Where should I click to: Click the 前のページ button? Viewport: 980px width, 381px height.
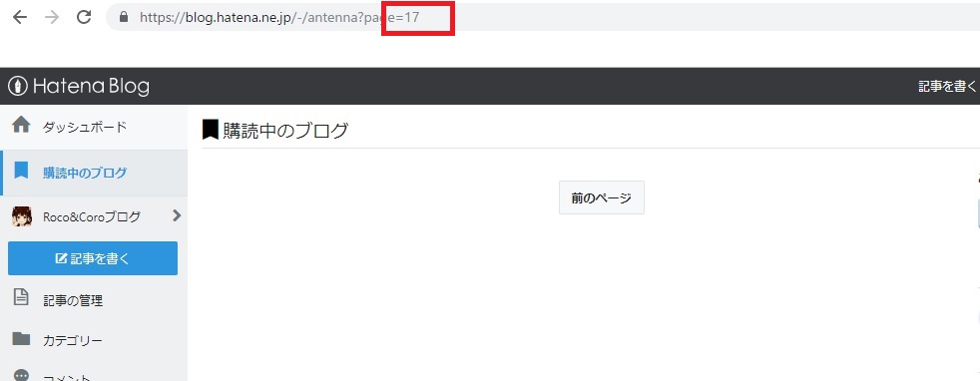pyautogui.click(x=601, y=198)
